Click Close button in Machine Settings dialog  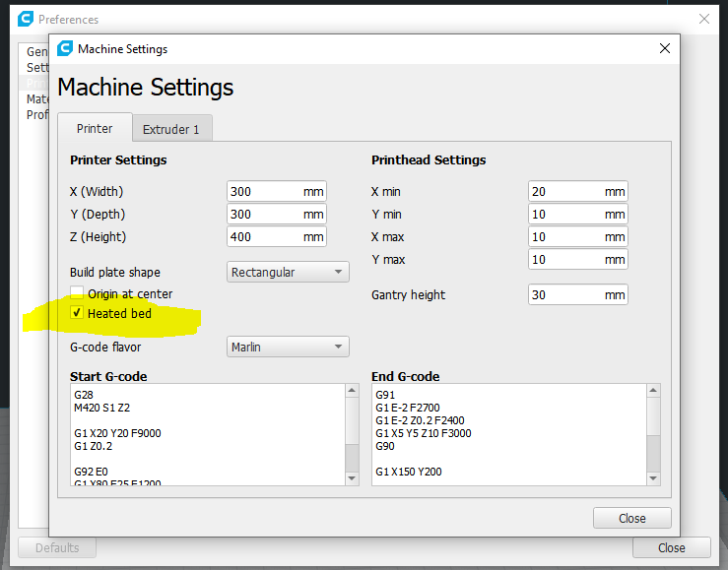(x=631, y=518)
